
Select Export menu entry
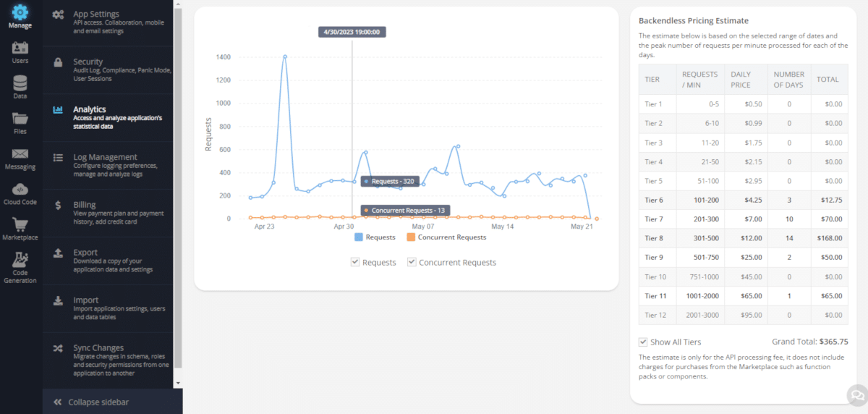[108, 261]
